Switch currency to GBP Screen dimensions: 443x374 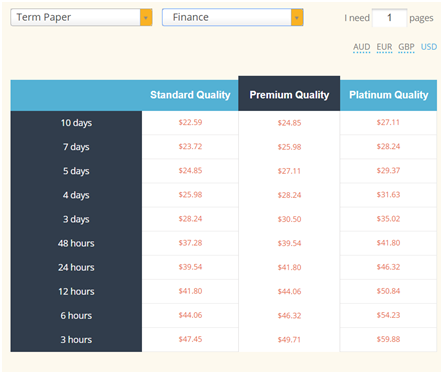point(406,47)
